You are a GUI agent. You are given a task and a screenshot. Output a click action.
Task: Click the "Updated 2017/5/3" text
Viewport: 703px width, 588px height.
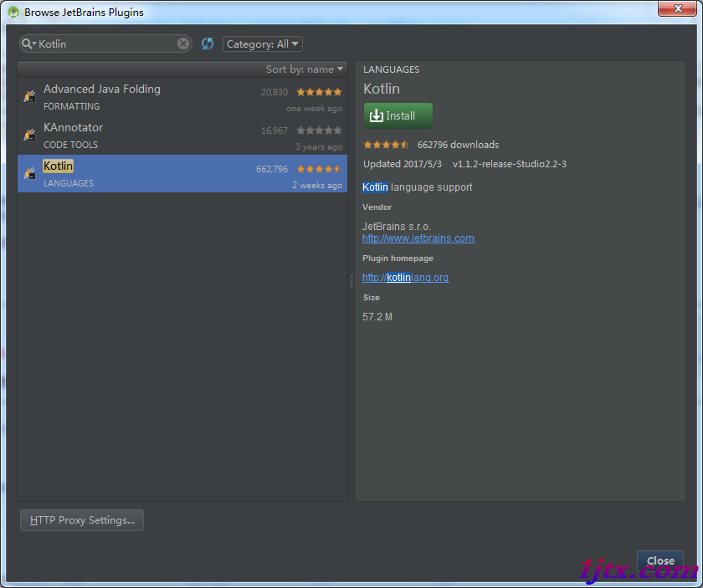(x=403, y=164)
